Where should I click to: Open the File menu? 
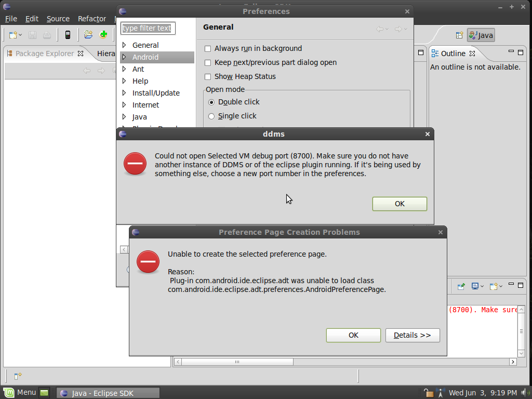(11, 19)
